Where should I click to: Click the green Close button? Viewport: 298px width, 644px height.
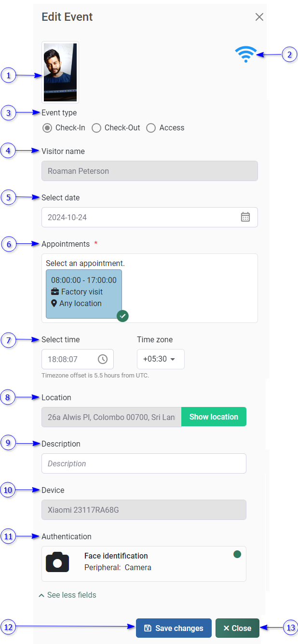pos(237,628)
